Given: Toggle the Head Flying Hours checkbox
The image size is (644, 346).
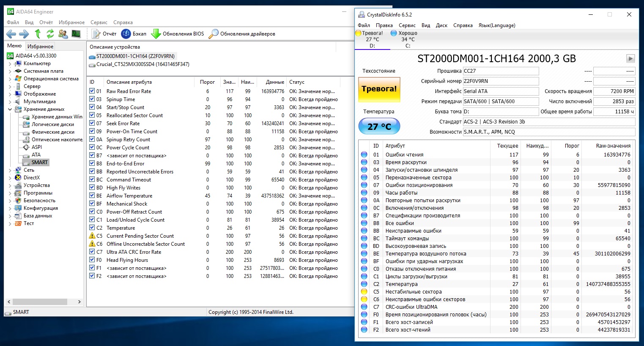Looking at the screenshot, I should click(92, 260).
